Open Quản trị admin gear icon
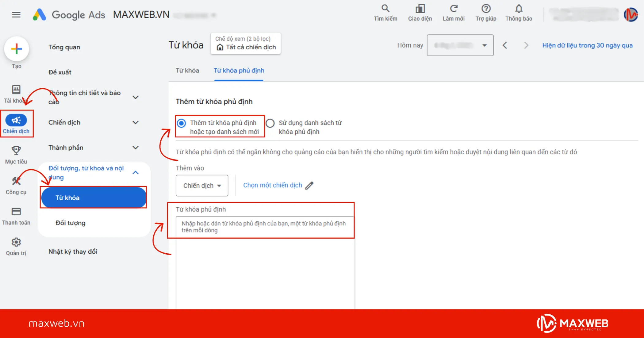The width and height of the screenshot is (644, 338). point(16,242)
